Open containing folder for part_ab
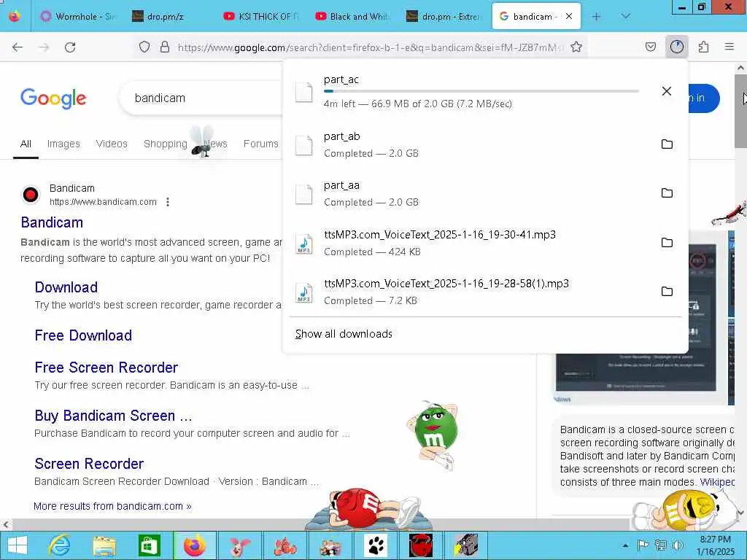Screen dimensions: 747x560 667,144
